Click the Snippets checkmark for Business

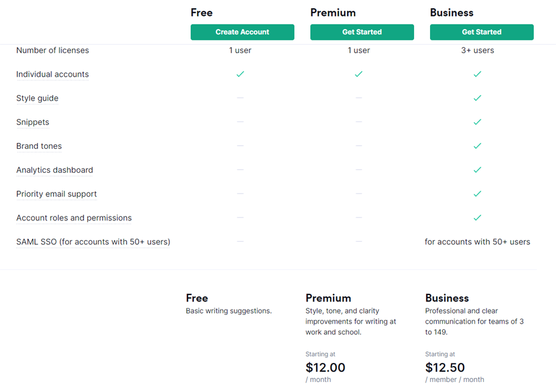pyautogui.click(x=477, y=122)
